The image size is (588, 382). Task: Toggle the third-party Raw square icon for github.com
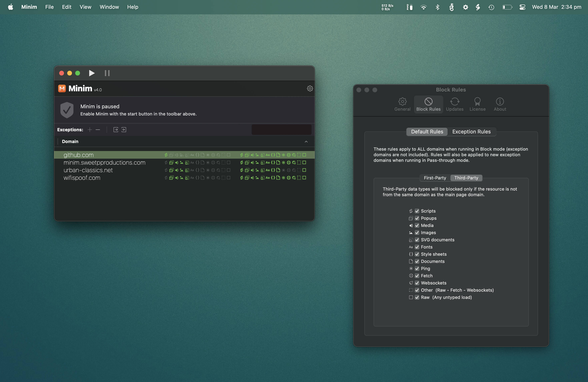pos(304,155)
